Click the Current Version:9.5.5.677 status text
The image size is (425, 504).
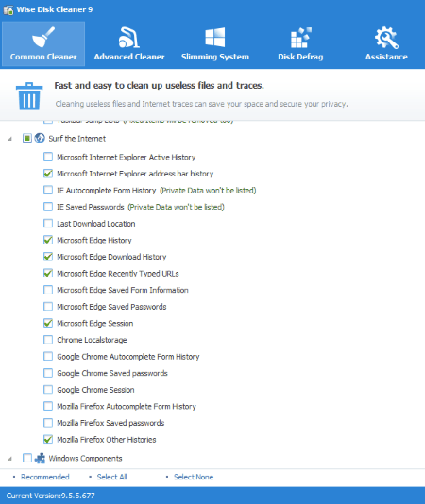[x=50, y=496]
